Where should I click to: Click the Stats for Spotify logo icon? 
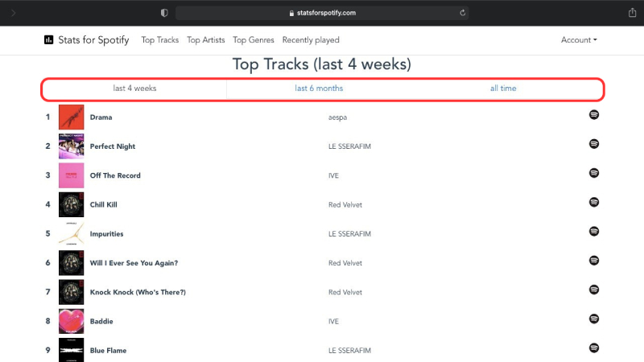[49, 39]
